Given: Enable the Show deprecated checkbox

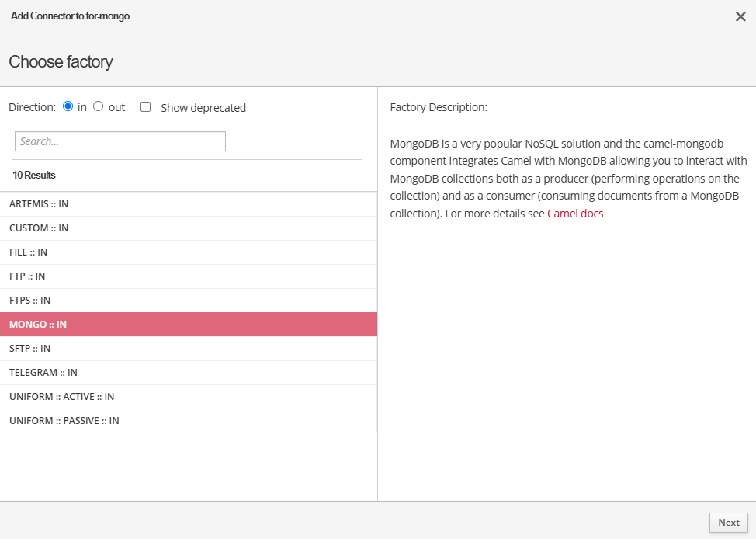Looking at the screenshot, I should (145, 107).
